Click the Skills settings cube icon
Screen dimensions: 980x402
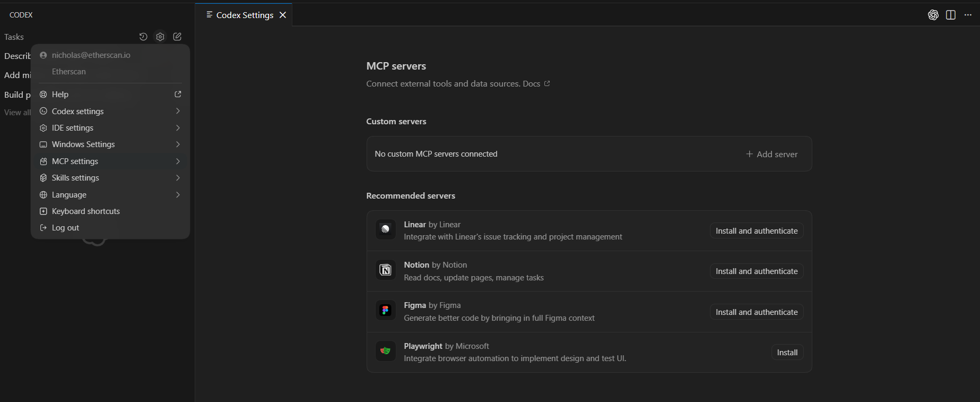(x=44, y=178)
